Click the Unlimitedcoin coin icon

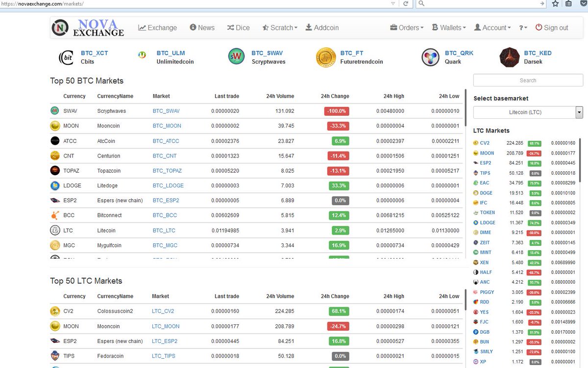pyautogui.click(x=142, y=55)
